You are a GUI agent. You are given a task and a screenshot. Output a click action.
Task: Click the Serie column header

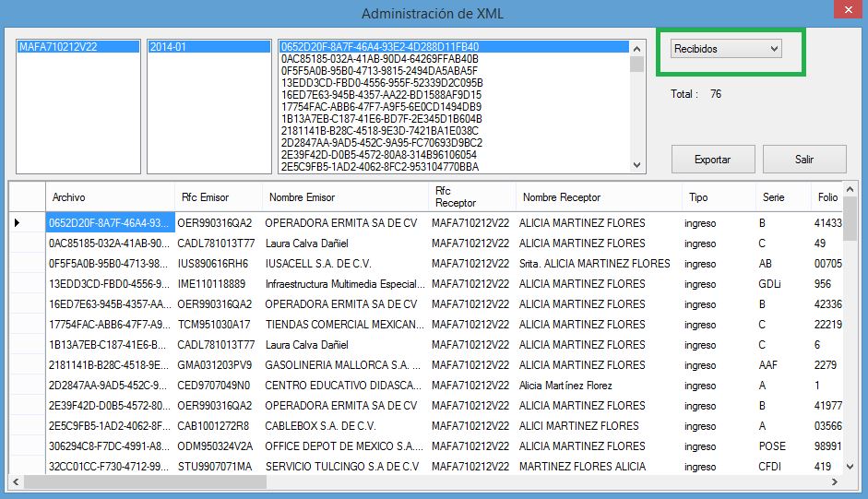pyautogui.click(x=783, y=197)
